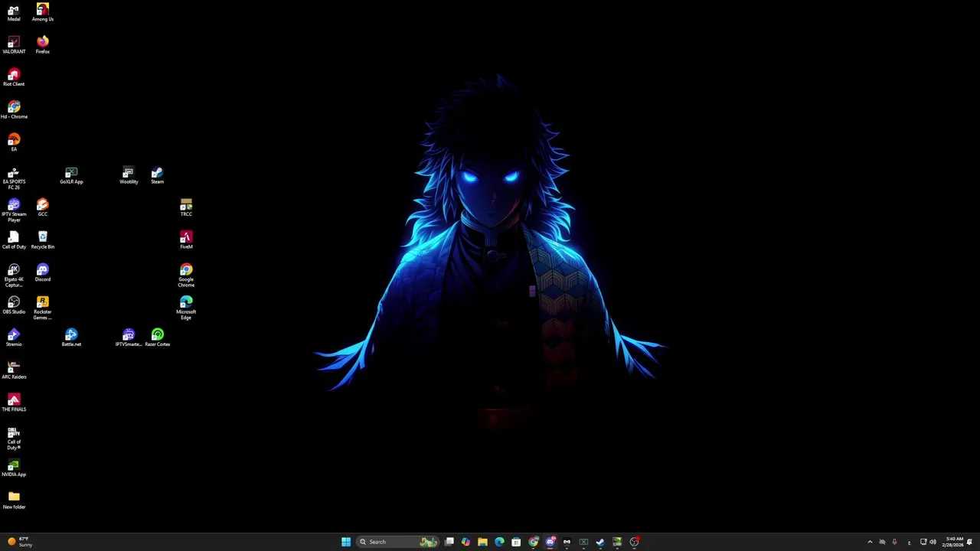Viewport: 980px width, 551px height.
Task: Open Microsoft Edge from the taskbar
Action: click(x=499, y=542)
